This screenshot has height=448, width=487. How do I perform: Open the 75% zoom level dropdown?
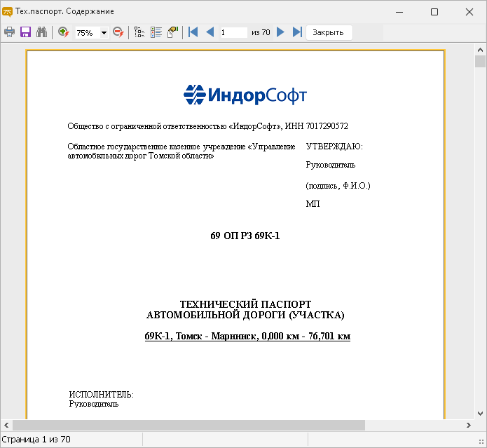click(104, 33)
